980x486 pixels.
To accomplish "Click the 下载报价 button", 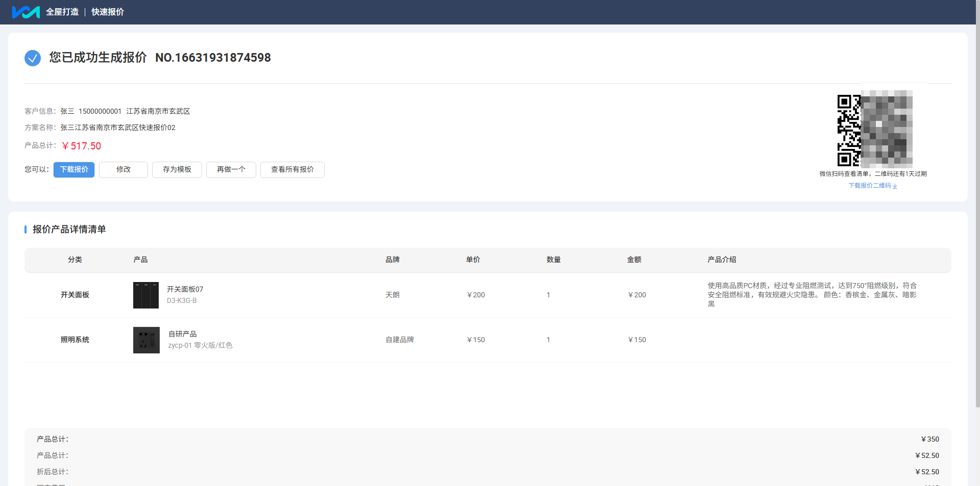I will 74,169.
